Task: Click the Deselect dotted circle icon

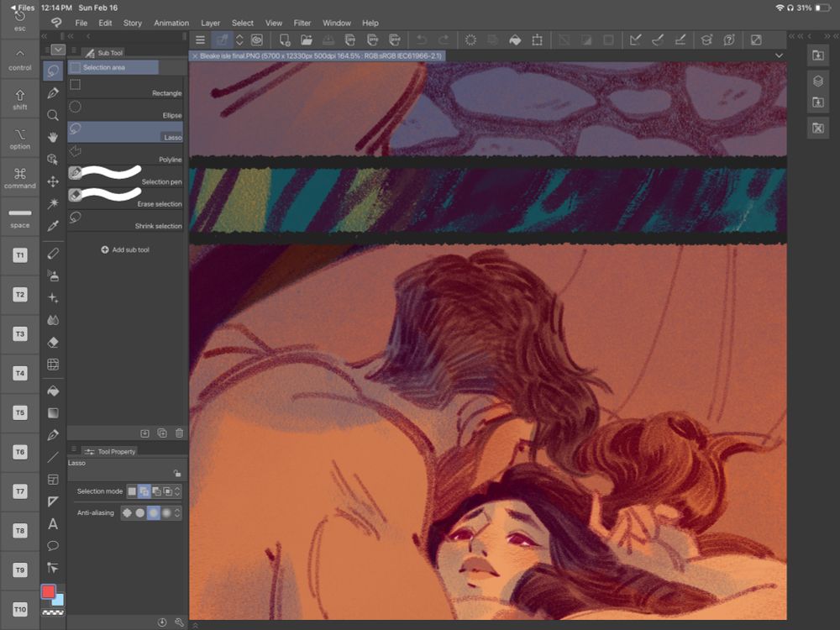Action: point(470,40)
